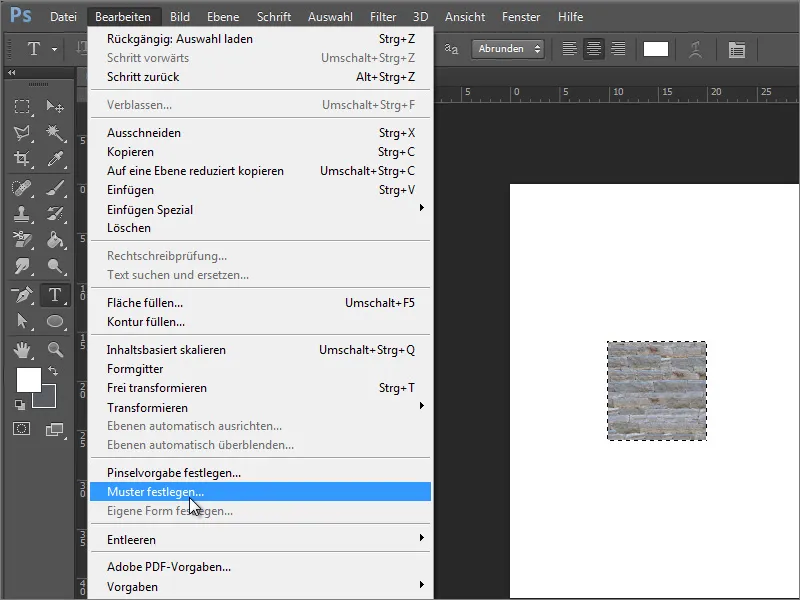The image size is (800, 600).
Task: Reset default foreground and background colors
Action: 19,405
